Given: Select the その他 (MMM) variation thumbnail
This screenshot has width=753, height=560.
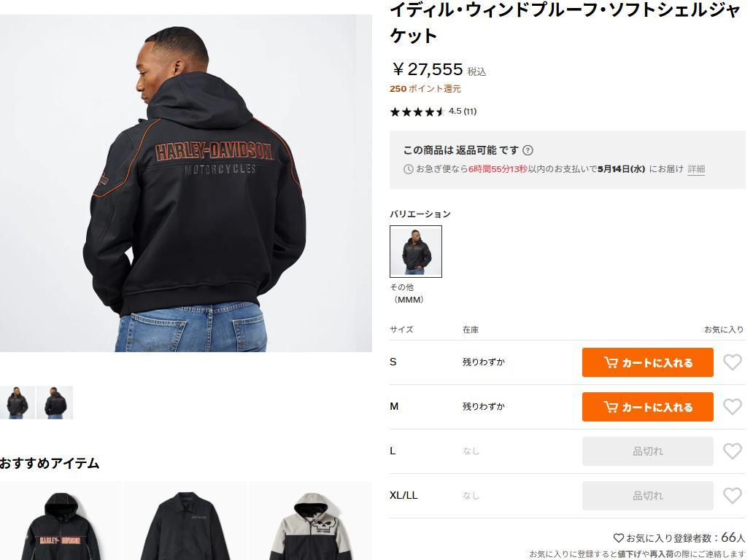Looking at the screenshot, I should (415, 252).
